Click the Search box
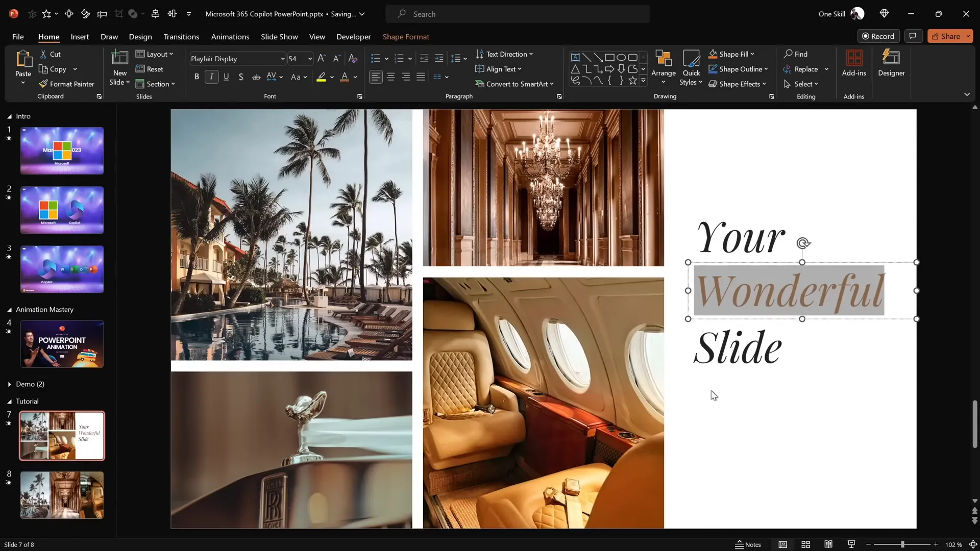Viewport: 980px width, 551px height. 518,14
